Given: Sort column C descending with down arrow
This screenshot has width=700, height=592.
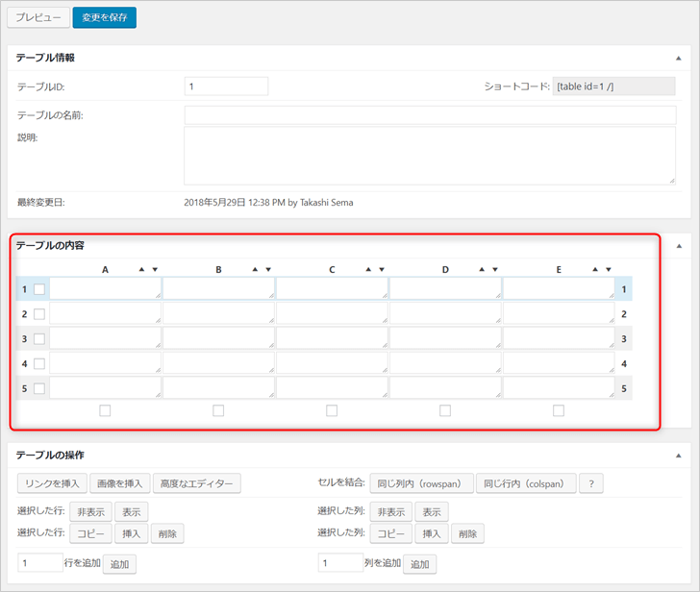Looking at the screenshot, I should click(383, 270).
